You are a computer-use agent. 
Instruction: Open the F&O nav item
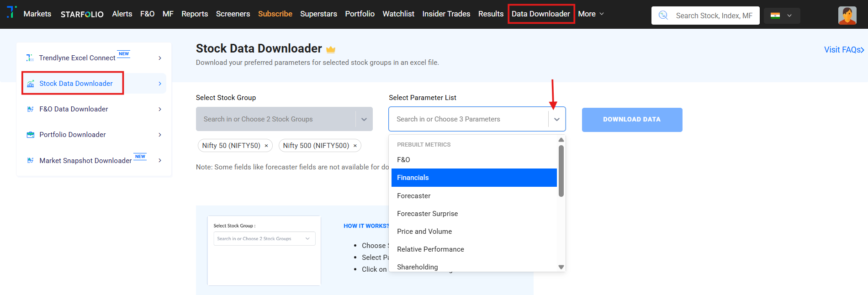tap(147, 14)
